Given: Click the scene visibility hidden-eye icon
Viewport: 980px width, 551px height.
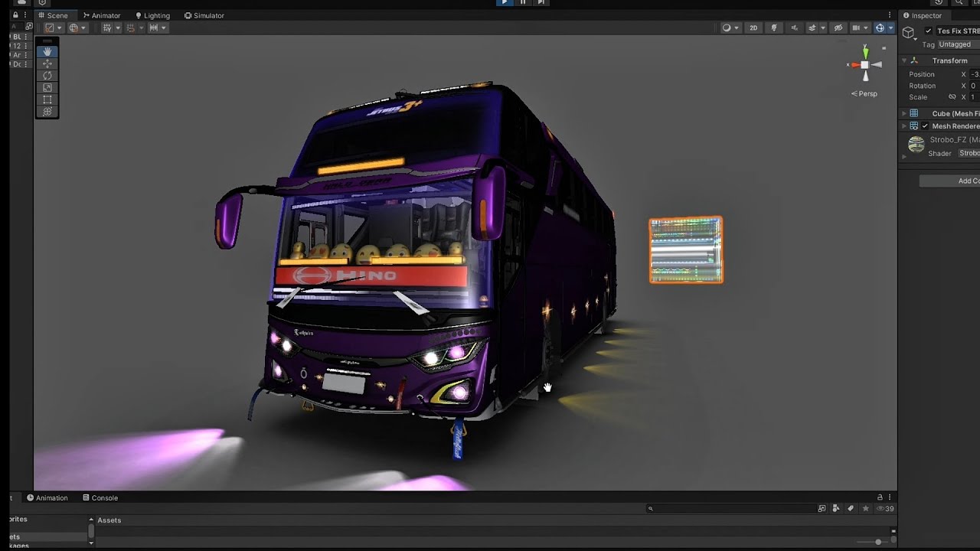Looking at the screenshot, I should coord(838,28).
